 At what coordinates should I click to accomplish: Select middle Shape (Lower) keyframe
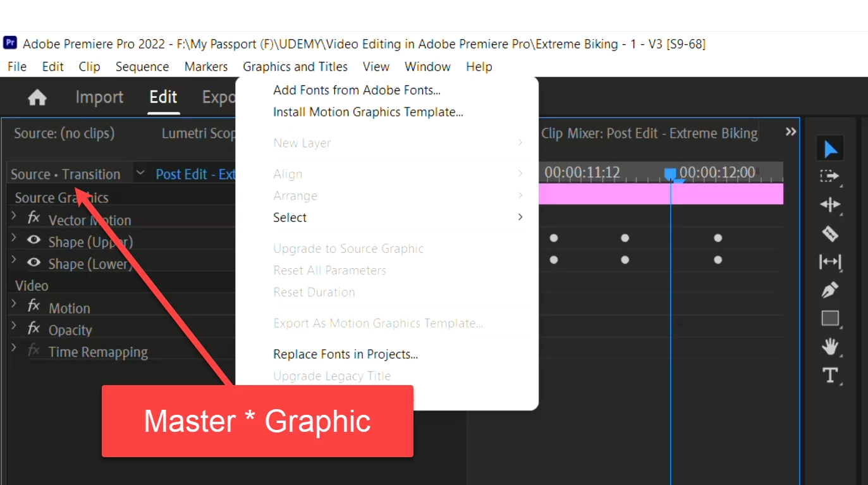coord(625,260)
